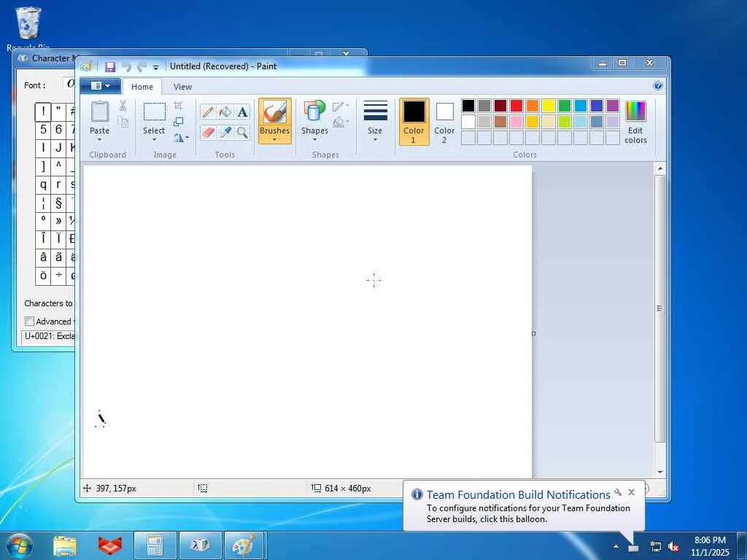Click the rectangular Select tool icon
Image resolution: width=747 pixels, height=560 pixels.
(155, 112)
